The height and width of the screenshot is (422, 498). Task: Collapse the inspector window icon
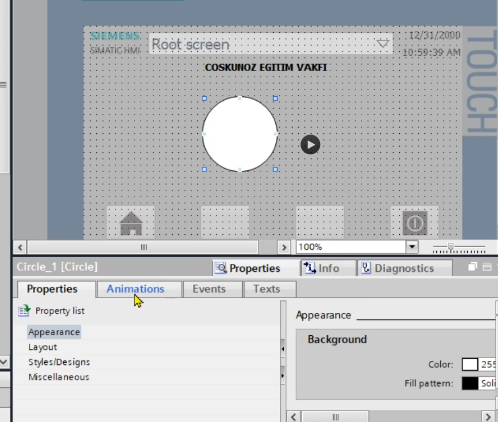487,267
